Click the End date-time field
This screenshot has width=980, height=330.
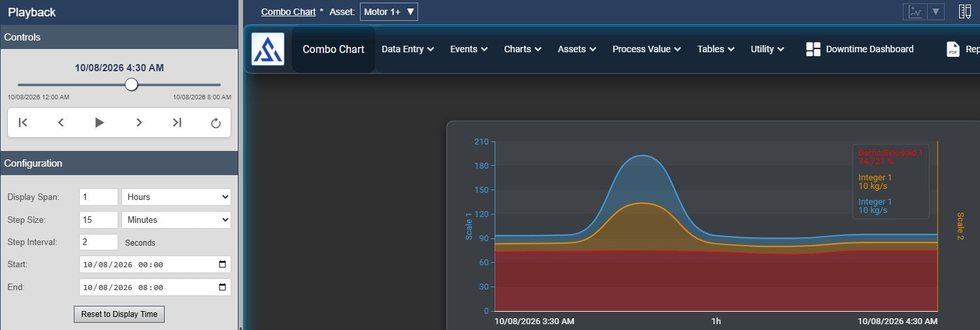[155, 288]
